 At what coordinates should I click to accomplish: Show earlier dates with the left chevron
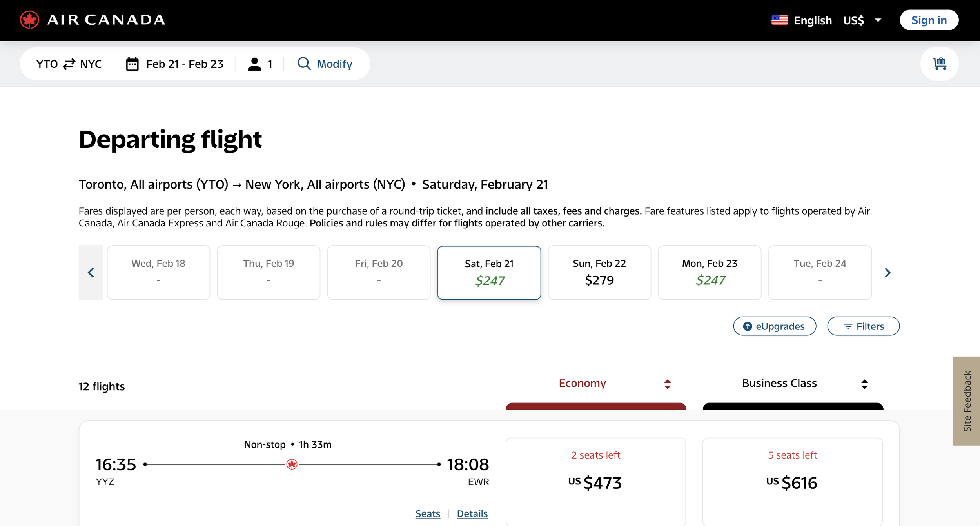[x=91, y=273]
